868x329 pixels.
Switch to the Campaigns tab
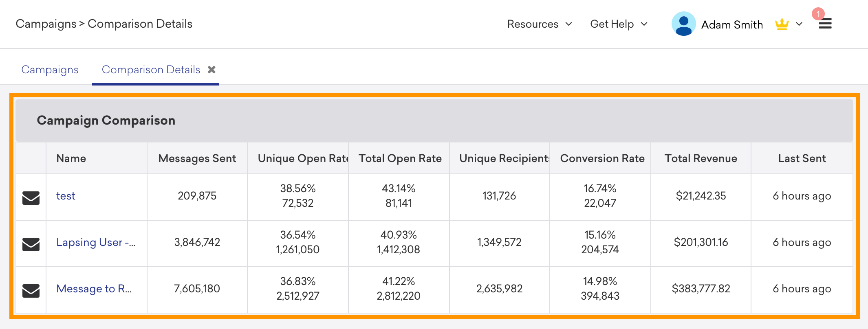pos(50,70)
